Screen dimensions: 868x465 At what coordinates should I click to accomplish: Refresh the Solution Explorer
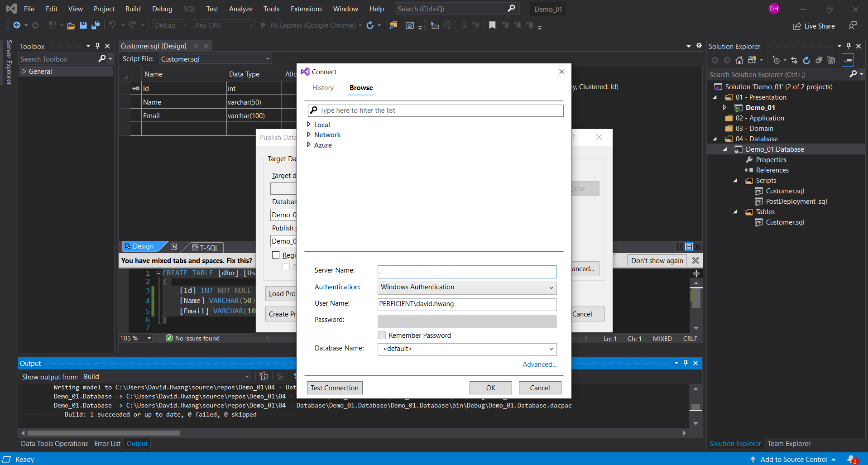[x=807, y=60]
